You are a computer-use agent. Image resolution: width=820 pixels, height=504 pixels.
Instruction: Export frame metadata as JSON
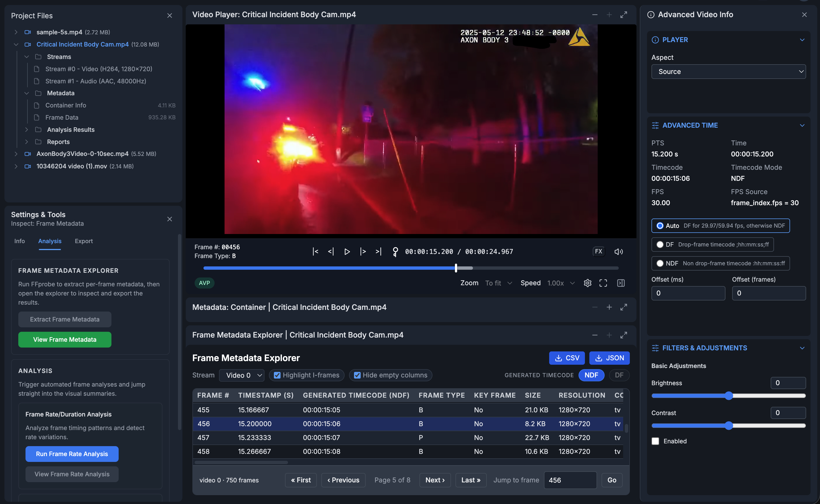[609, 358]
